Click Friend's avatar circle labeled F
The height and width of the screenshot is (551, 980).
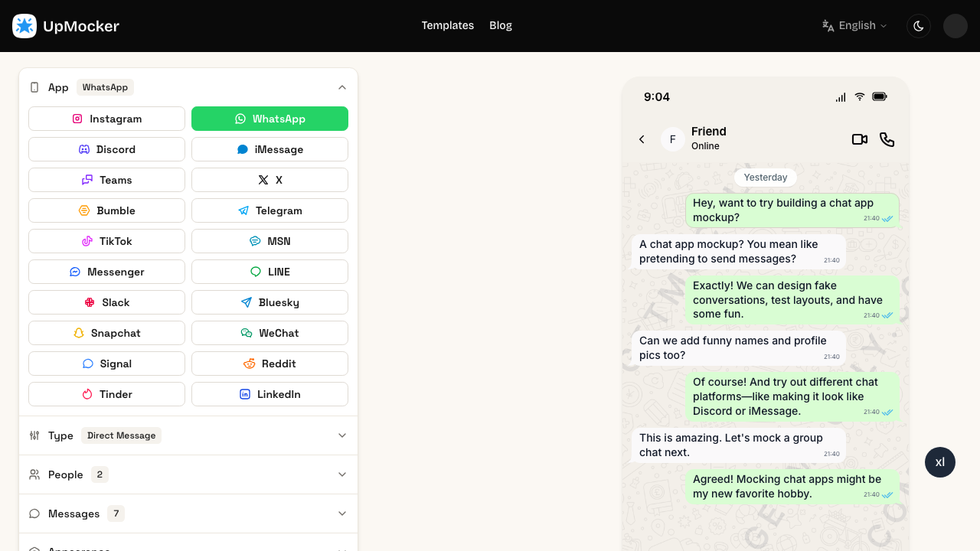tap(672, 139)
